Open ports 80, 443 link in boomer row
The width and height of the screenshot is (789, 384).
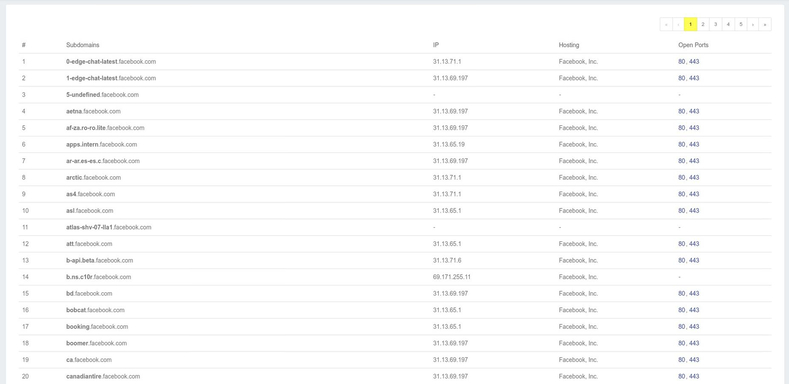[x=688, y=343]
